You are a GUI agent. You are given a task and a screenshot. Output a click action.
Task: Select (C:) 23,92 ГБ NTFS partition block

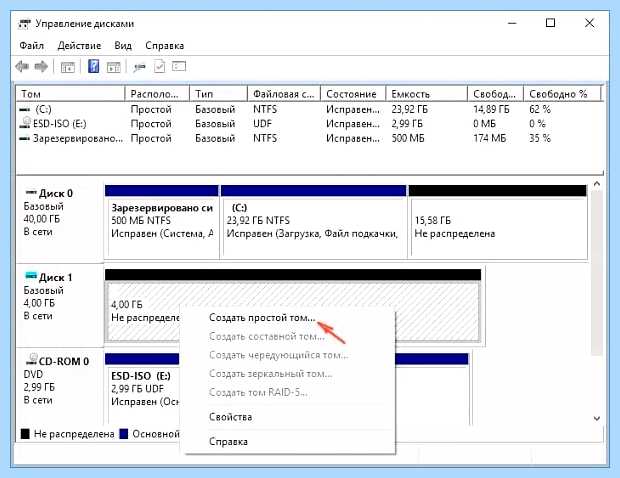click(x=314, y=222)
